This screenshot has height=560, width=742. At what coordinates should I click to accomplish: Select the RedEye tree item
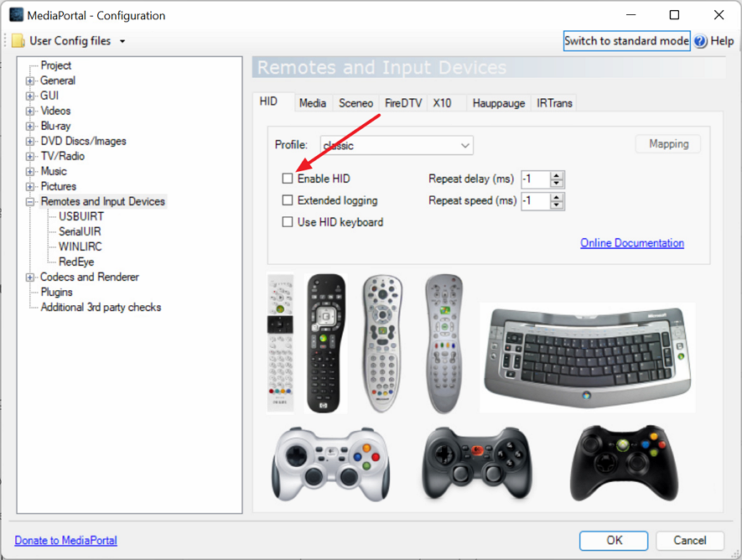(76, 262)
